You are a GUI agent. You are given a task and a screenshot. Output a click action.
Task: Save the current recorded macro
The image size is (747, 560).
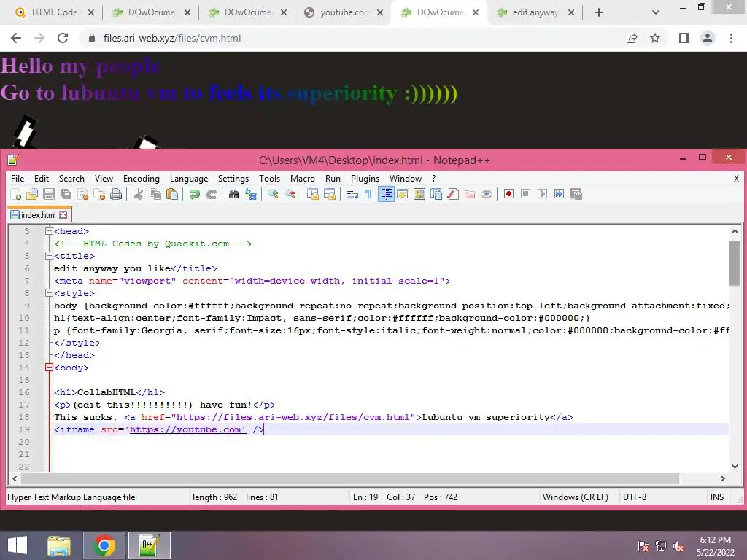click(x=576, y=194)
